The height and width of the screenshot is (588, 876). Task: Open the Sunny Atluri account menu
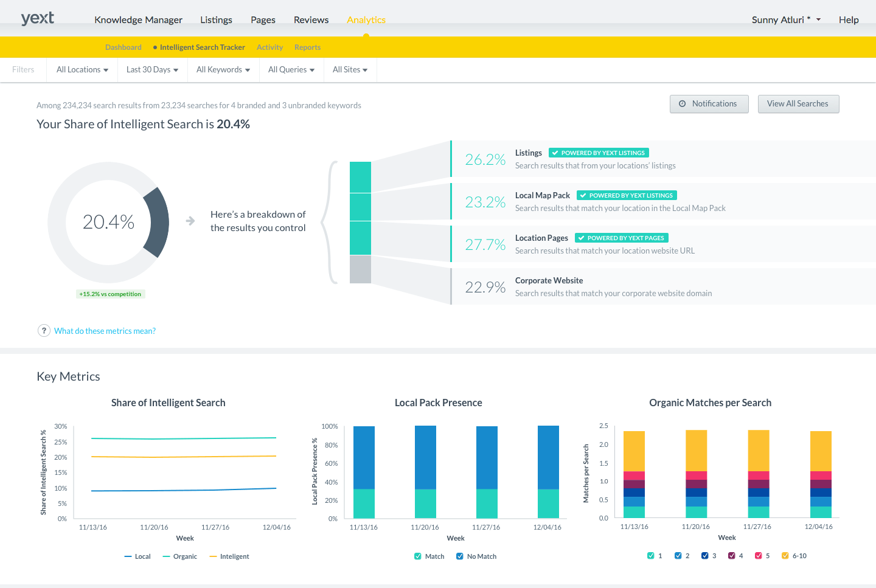[786, 19]
